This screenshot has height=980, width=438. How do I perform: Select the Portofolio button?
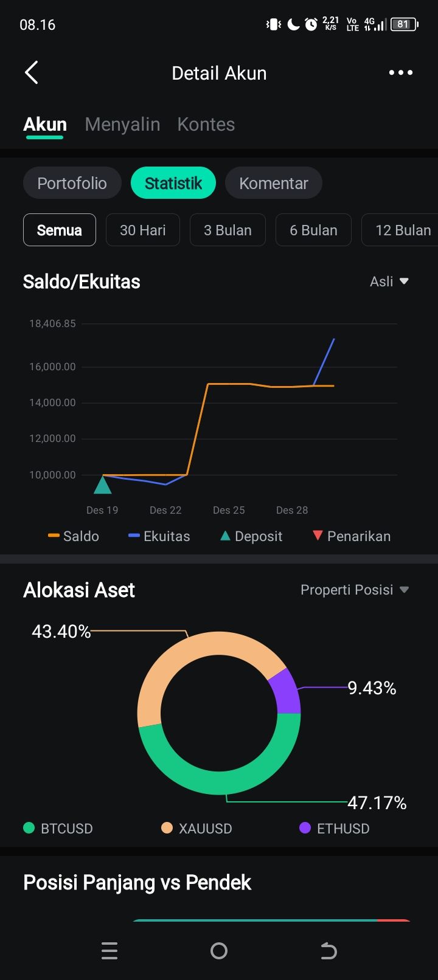72,183
